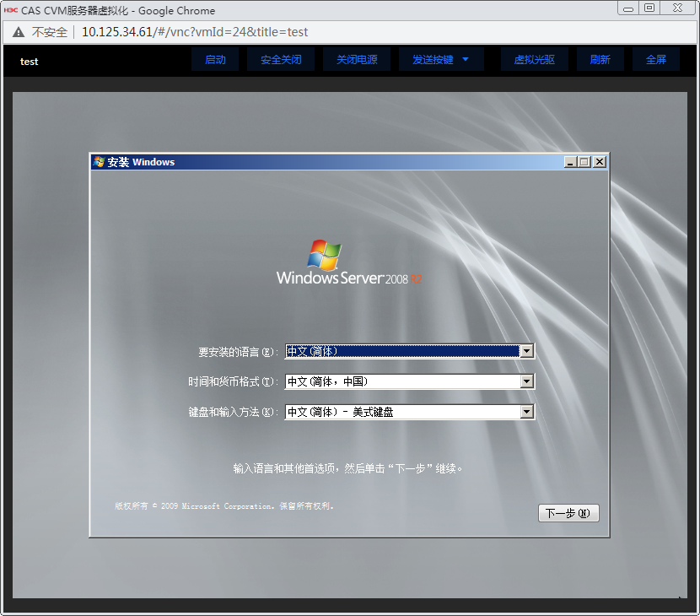Click the 启动 (Start) VM button
The height and width of the screenshot is (616, 700).
215,60
